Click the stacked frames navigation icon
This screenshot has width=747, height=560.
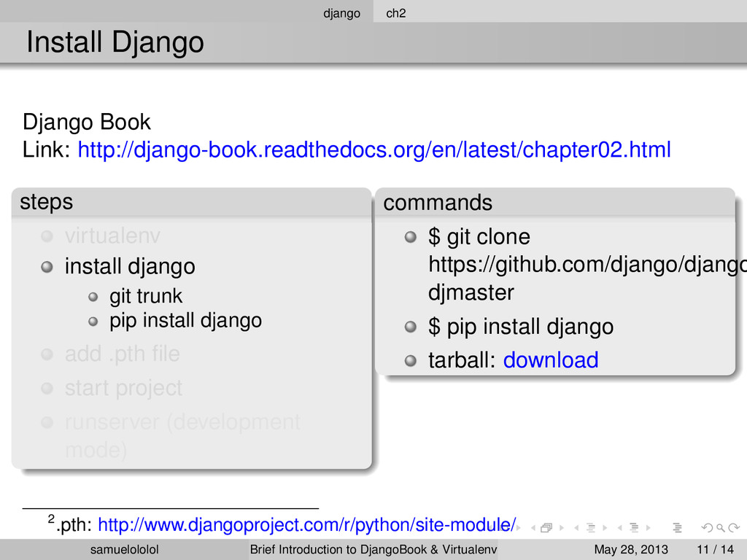click(x=546, y=528)
